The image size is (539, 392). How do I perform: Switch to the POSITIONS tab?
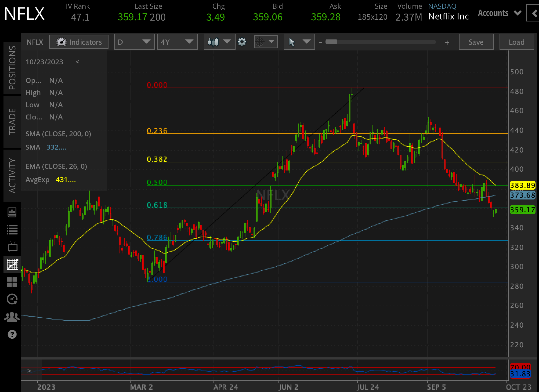(12, 68)
